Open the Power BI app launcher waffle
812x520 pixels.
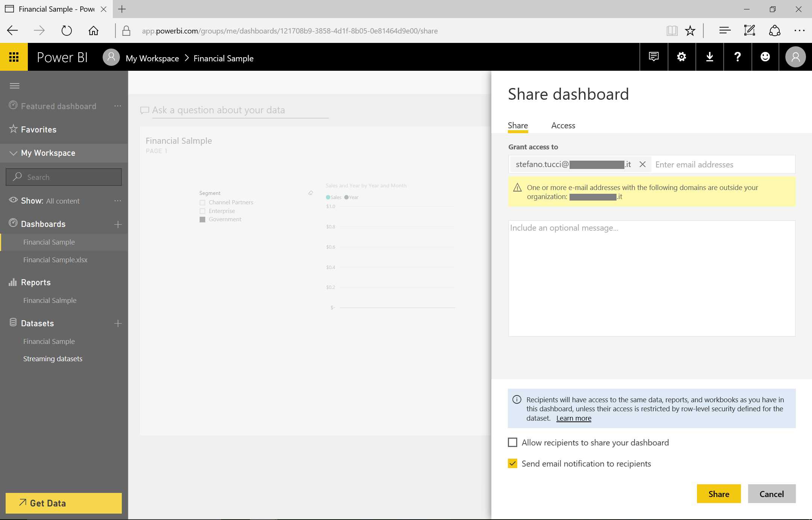[14, 57]
